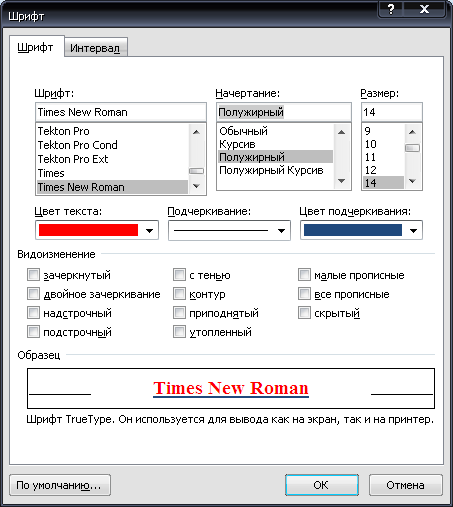The height and width of the screenshot is (507, 453).
Task: Open the Интервал tab
Action: coord(95,48)
